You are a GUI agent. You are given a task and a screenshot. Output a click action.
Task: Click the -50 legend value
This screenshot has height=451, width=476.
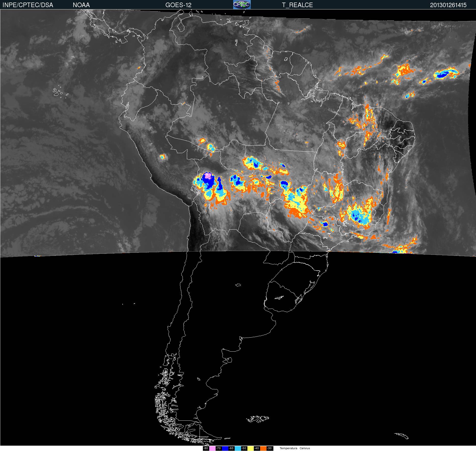[244, 448]
